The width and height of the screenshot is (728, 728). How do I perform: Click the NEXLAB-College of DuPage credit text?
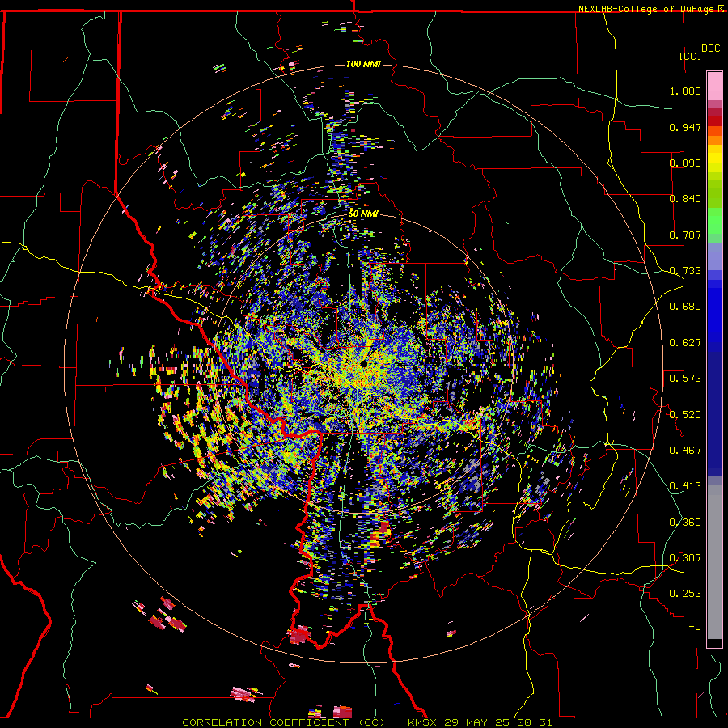pos(645,9)
